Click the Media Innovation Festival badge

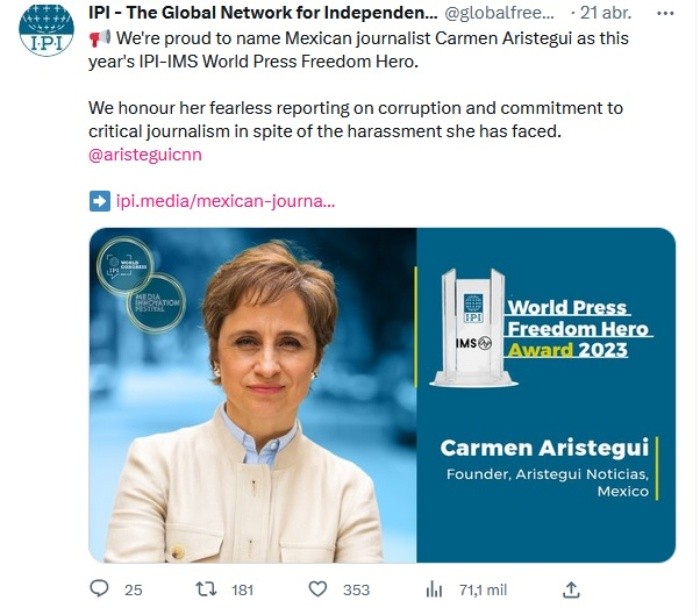(155, 303)
